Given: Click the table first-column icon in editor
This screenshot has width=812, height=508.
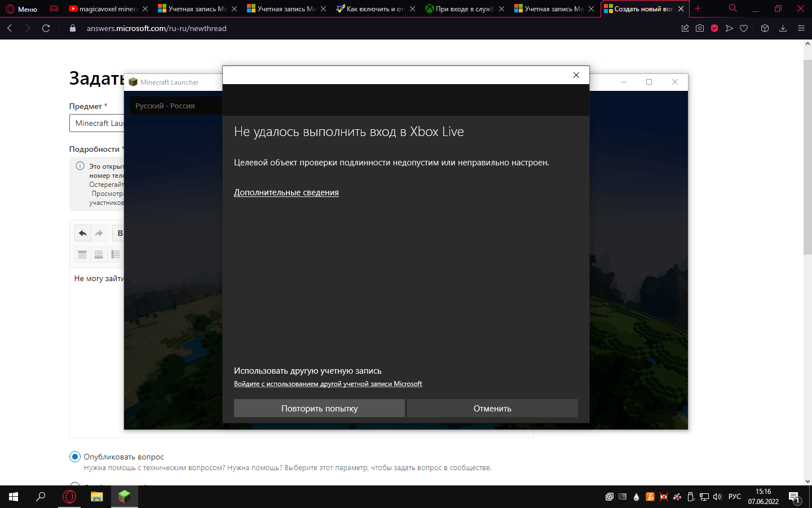Looking at the screenshot, I should 115,255.
